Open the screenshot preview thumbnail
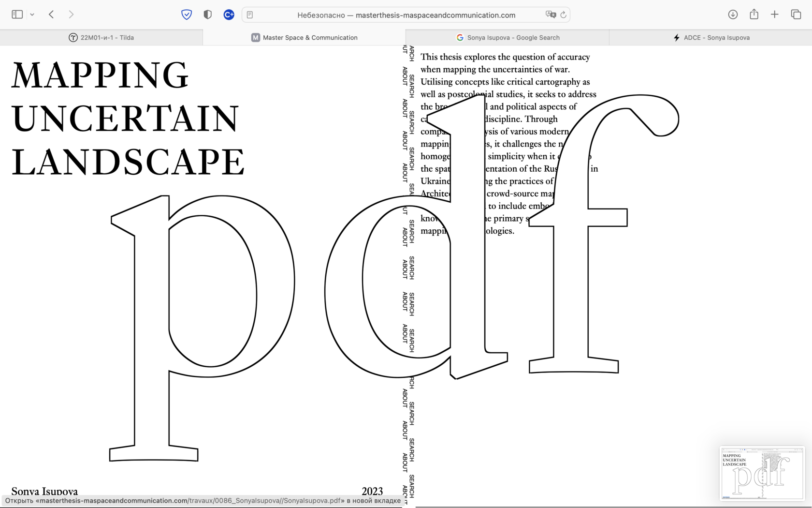The height and width of the screenshot is (508, 812). pos(762,473)
